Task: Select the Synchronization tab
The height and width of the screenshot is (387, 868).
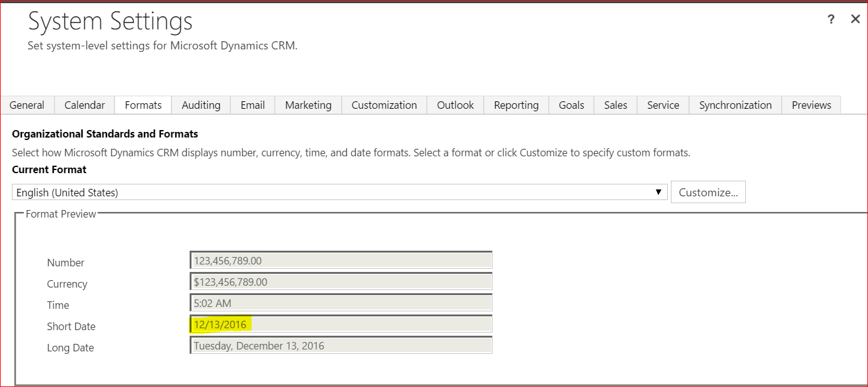Action: [x=735, y=105]
